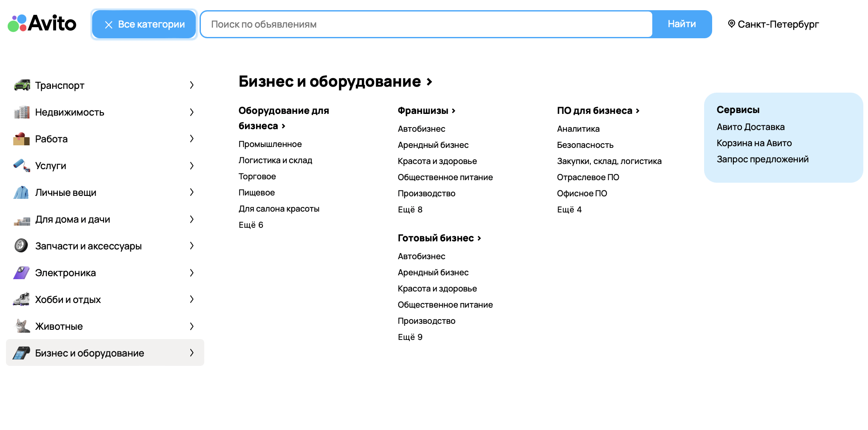Open Закупки, склад, логистика subcategory
This screenshot has height=430, width=868.
[x=609, y=161]
